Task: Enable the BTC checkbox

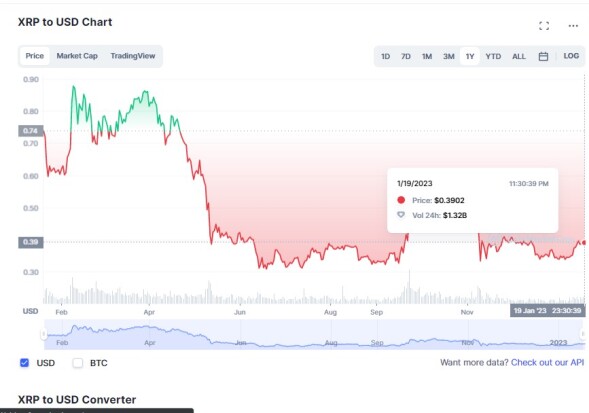Action: coord(78,363)
